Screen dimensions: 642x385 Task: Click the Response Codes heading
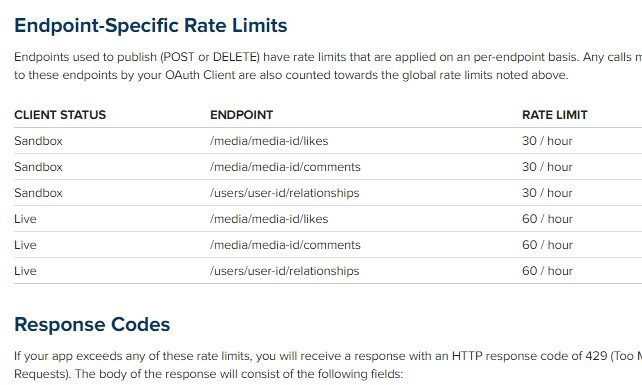tap(92, 324)
